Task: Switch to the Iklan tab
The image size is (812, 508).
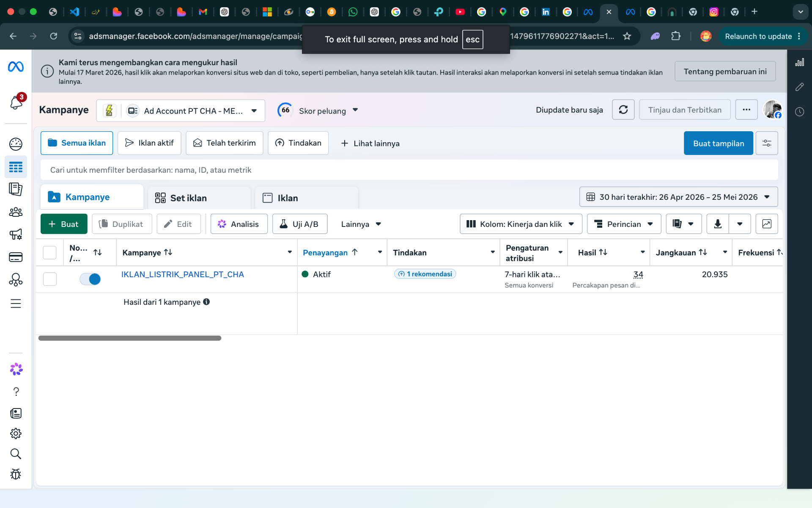Action: pyautogui.click(x=306, y=198)
